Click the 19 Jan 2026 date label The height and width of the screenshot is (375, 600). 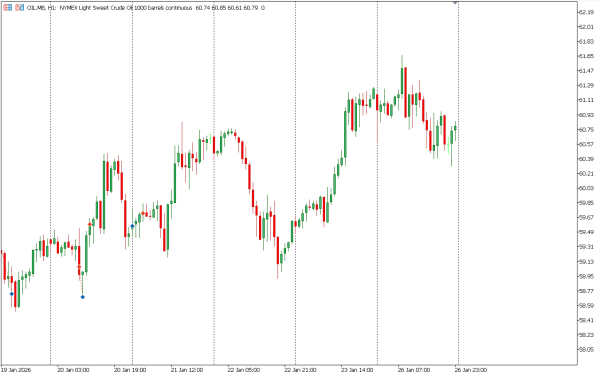pos(16,370)
